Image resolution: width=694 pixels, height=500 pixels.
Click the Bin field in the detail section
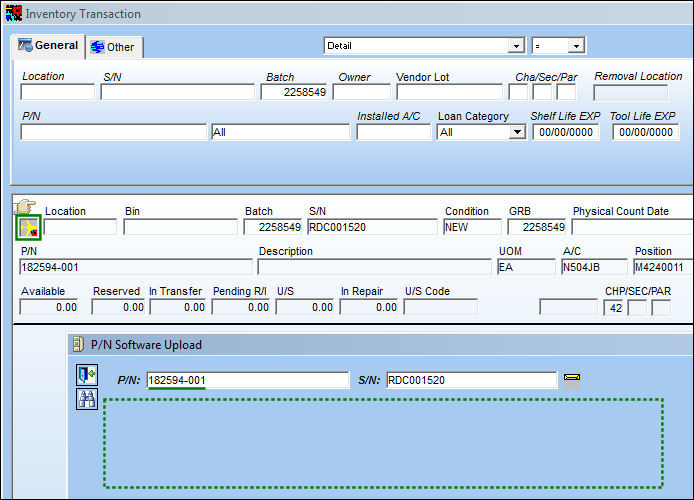[x=181, y=227]
